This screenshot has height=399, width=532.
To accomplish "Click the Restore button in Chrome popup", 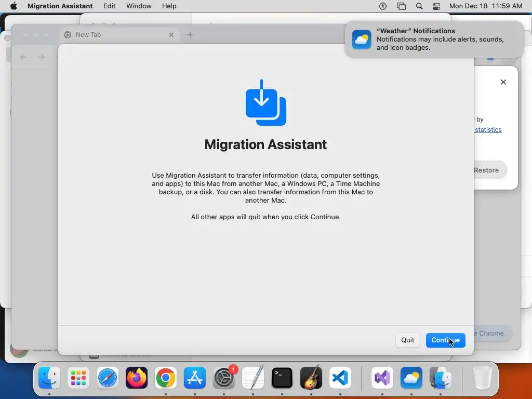I will pos(490,170).
